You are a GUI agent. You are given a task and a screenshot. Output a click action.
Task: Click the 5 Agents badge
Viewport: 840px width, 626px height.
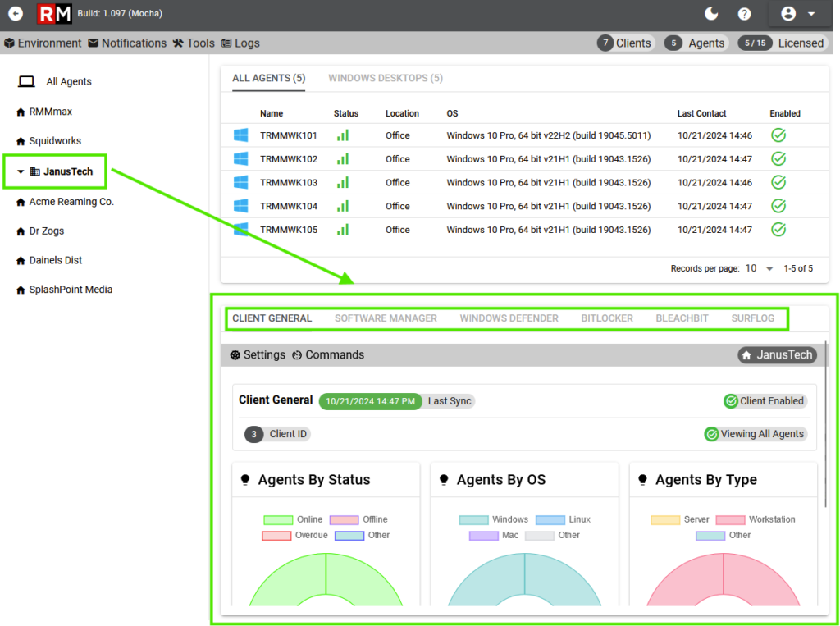click(696, 43)
